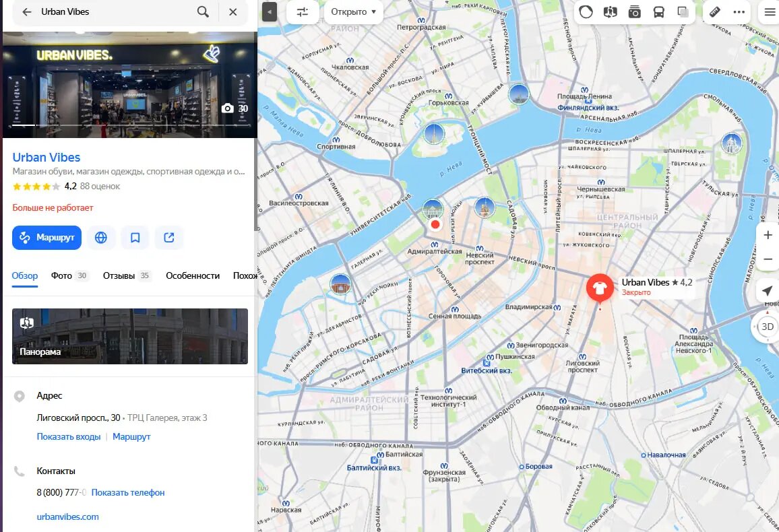Click the "Маршрут" link under address
The width and height of the screenshot is (779, 532).
(x=131, y=437)
